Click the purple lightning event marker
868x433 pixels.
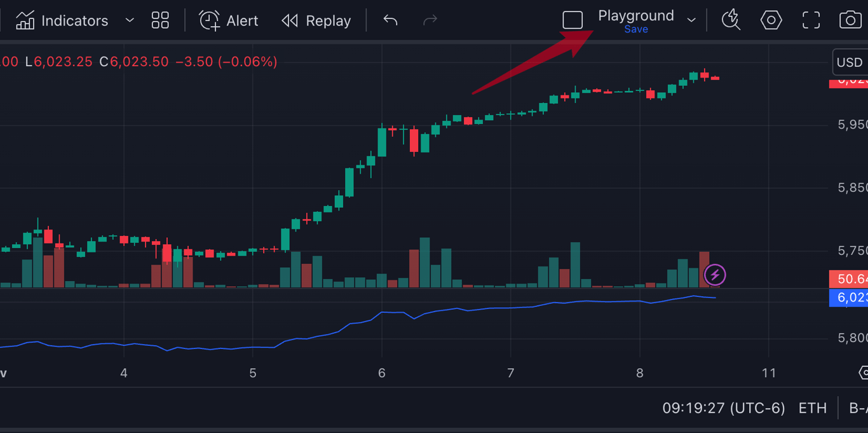(715, 275)
